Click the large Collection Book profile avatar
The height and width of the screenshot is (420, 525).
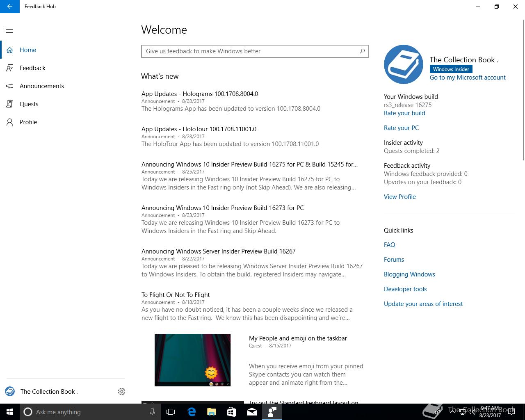[x=404, y=64]
